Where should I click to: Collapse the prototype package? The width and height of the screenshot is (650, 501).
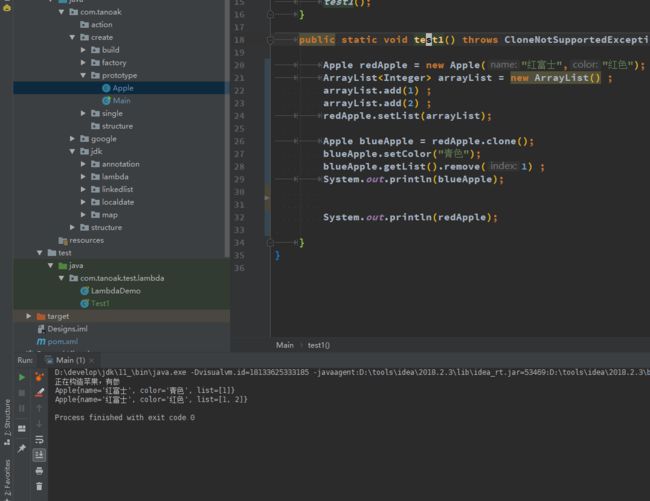pos(83,75)
